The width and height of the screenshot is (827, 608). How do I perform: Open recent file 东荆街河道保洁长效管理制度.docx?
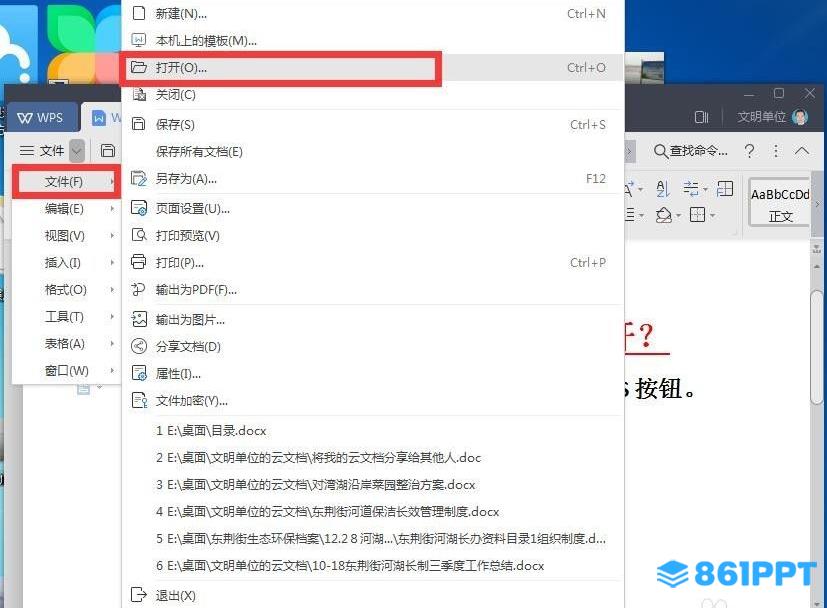(x=373, y=512)
